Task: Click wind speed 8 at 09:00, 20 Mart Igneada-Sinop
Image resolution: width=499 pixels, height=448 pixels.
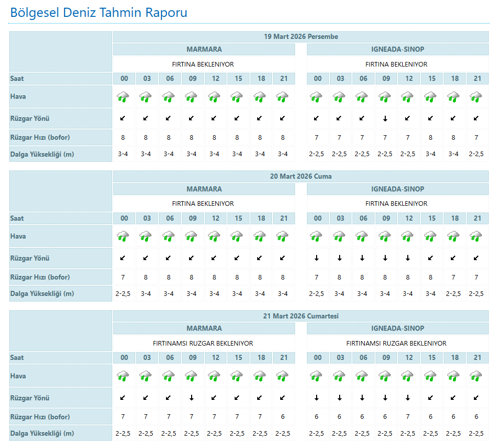Action: pyautogui.click(x=385, y=278)
